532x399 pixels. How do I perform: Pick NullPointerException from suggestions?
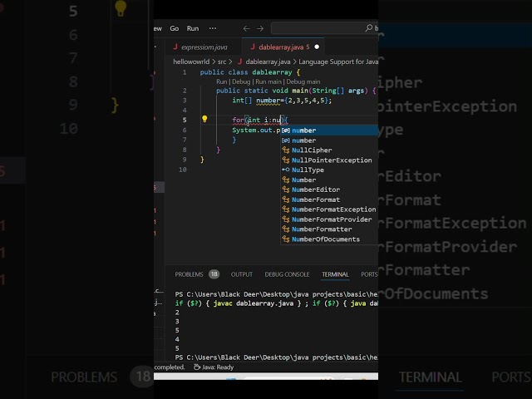329,160
